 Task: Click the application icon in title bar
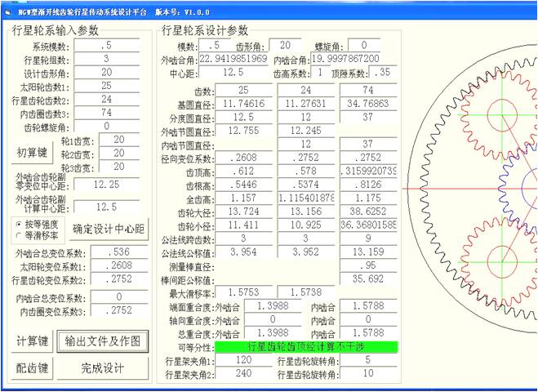click(8, 8)
